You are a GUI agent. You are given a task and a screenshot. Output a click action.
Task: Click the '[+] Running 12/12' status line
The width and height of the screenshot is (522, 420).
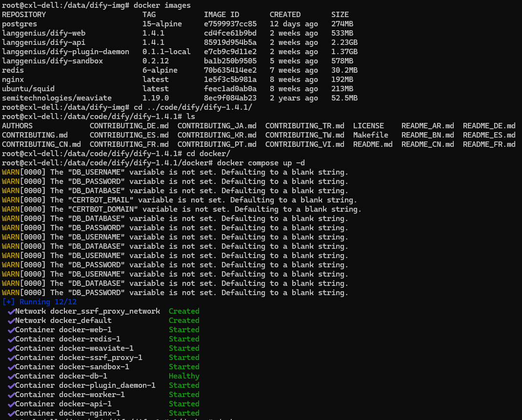(x=40, y=302)
